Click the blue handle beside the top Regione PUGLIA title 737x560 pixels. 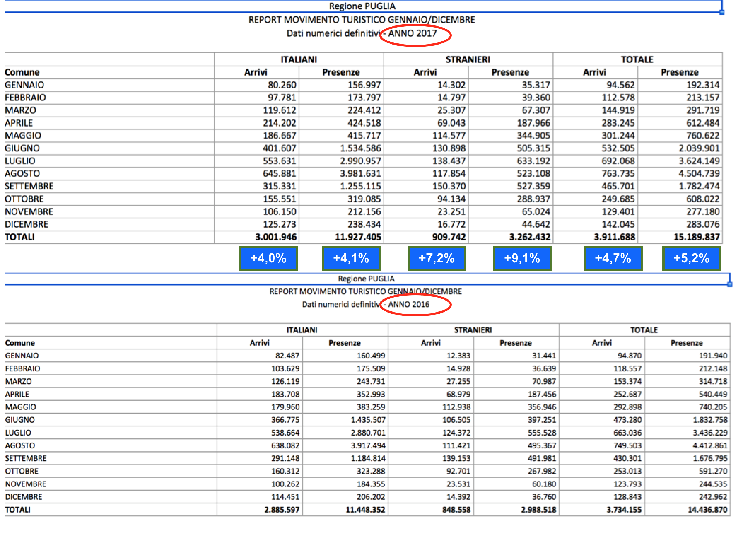pos(722,12)
